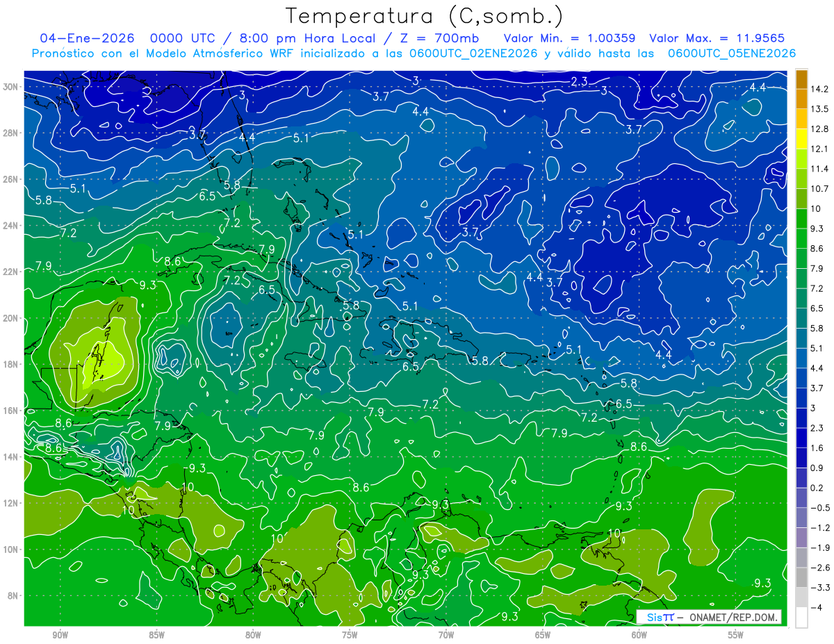The image size is (834, 644).
Task: Click the "22N" latitude axis label
Action: tap(11, 272)
